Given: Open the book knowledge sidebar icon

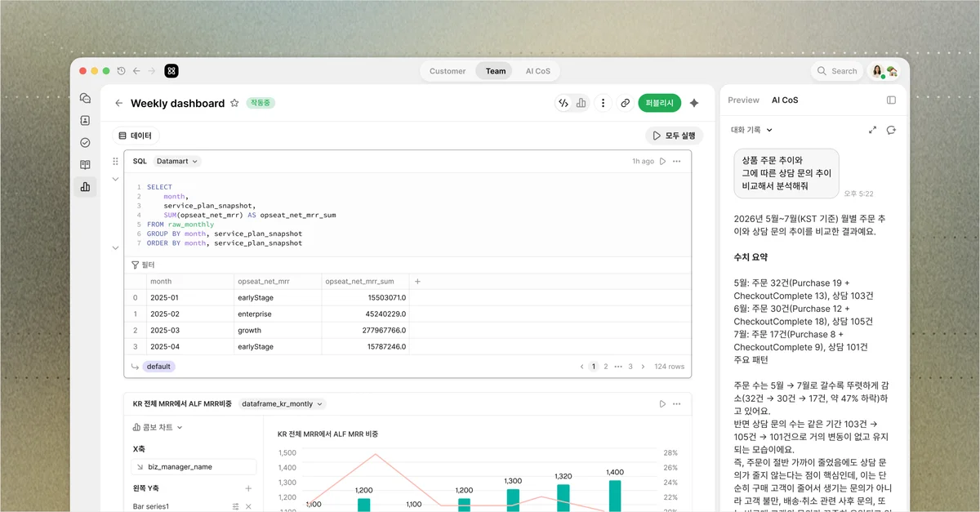Looking at the screenshot, I should click(85, 164).
